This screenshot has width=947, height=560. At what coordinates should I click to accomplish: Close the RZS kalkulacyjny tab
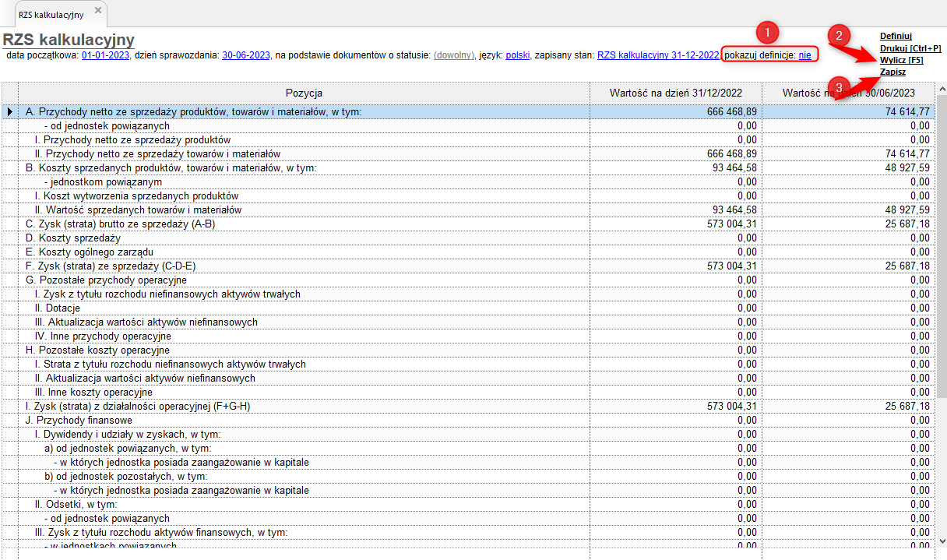(x=97, y=10)
